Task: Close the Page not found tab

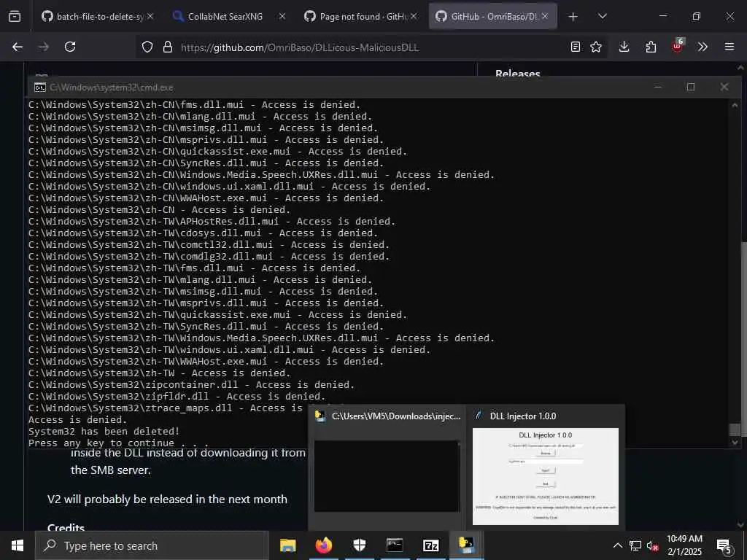Action: [414, 16]
